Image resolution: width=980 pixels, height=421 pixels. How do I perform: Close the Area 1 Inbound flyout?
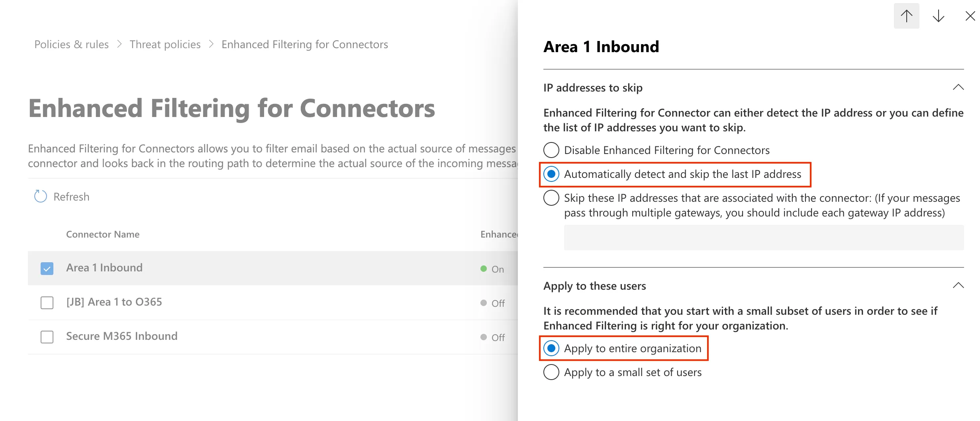[x=969, y=16]
